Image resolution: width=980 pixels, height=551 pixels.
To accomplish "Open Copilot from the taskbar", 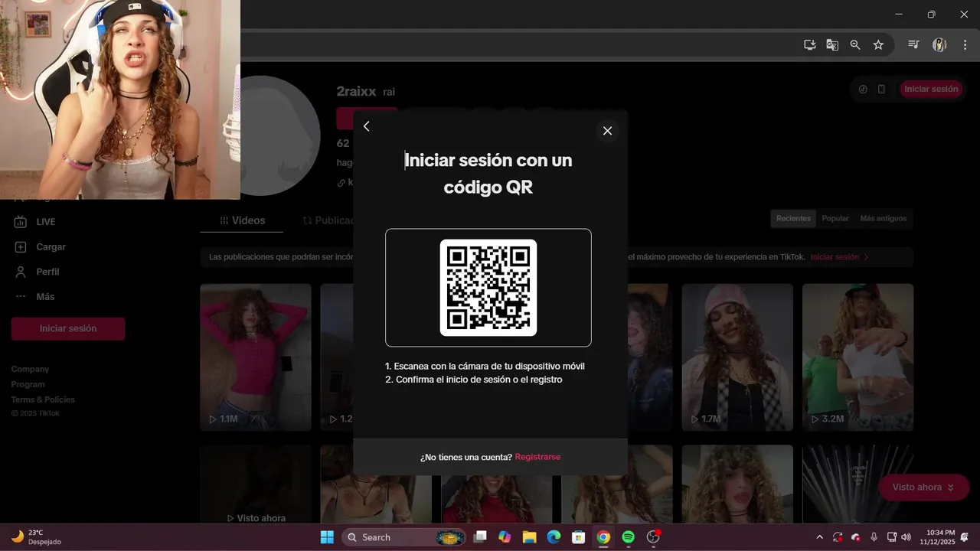I will click(505, 537).
